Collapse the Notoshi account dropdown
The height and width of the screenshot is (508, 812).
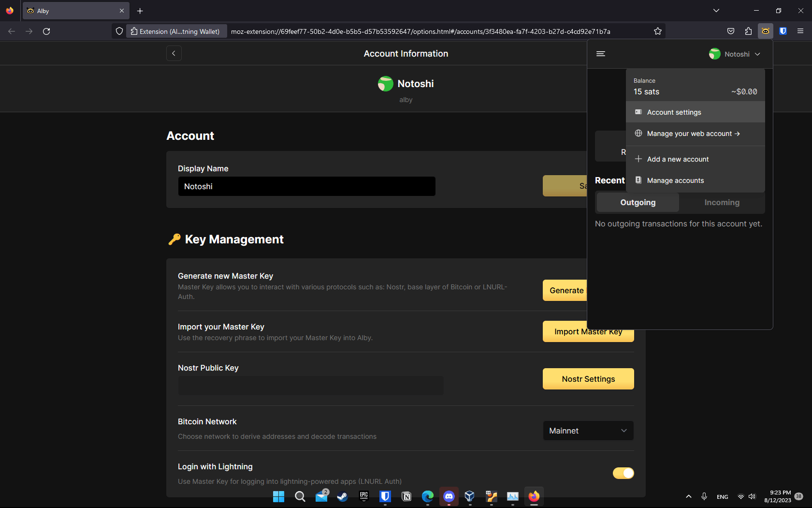pyautogui.click(x=735, y=54)
